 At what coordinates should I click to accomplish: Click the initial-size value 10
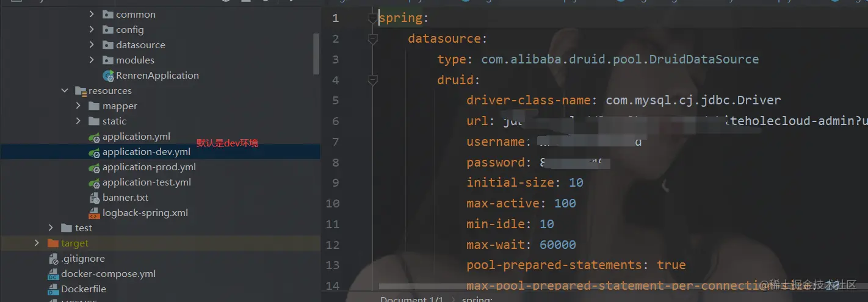point(576,183)
